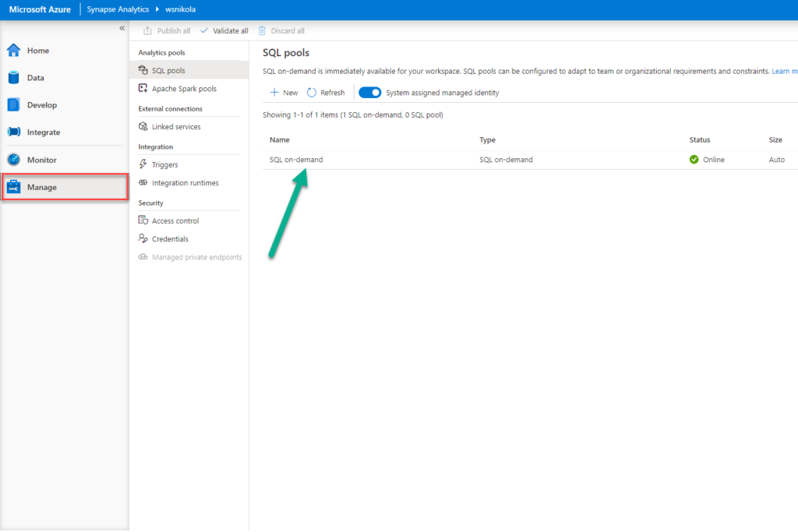
Task: Click the Refresh button label
Action: (x=332, y=93)
